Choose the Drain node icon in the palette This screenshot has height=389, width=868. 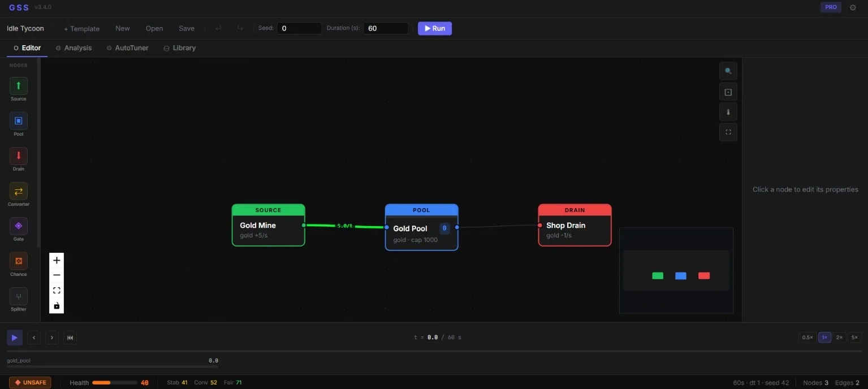[x=19, y=156]
